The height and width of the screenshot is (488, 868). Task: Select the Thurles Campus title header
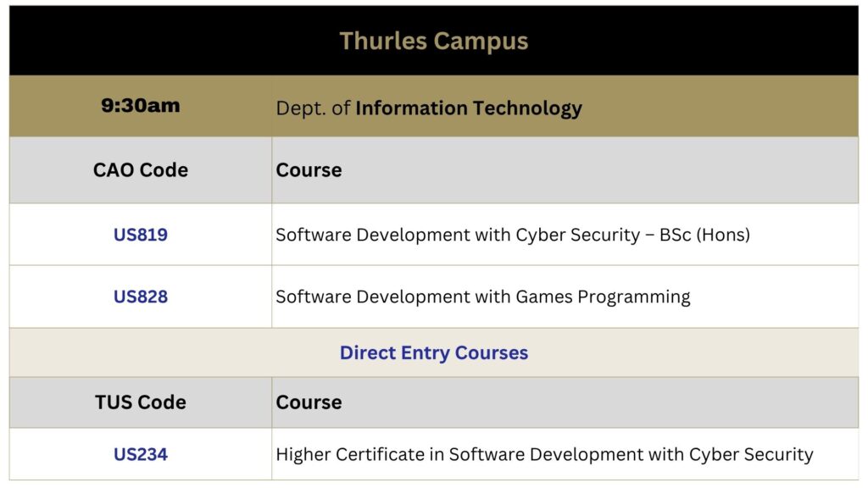[x=434, y=41]
